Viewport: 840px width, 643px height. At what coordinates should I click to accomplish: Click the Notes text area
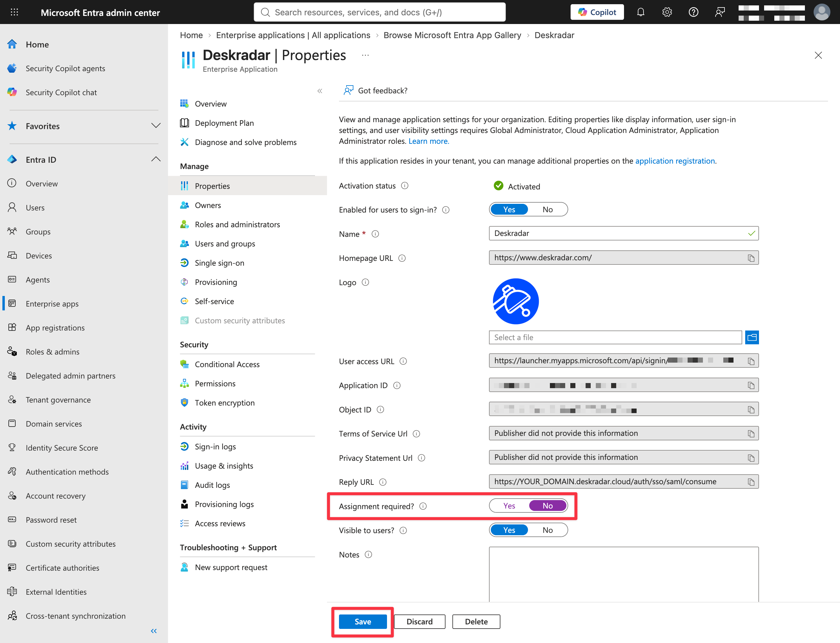point(623,574)
